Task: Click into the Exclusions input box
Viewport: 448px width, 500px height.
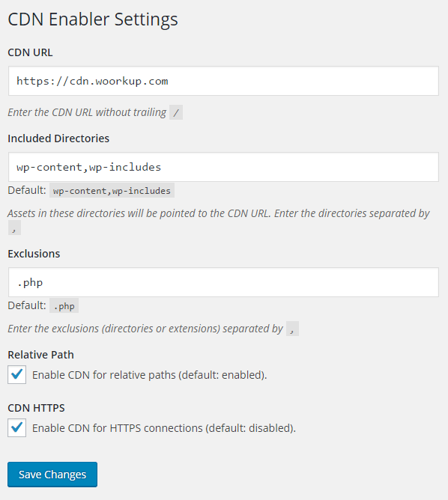Action: [x=223, y=282]
